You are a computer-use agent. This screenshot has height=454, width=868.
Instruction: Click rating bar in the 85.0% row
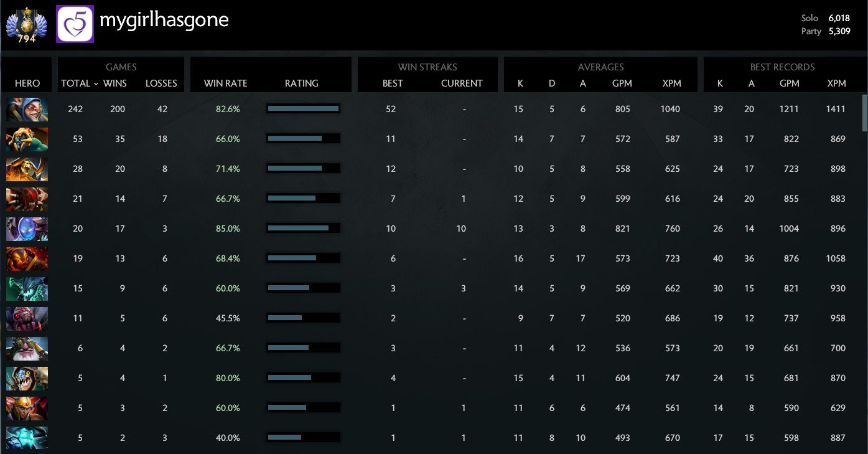pos(302,229)
